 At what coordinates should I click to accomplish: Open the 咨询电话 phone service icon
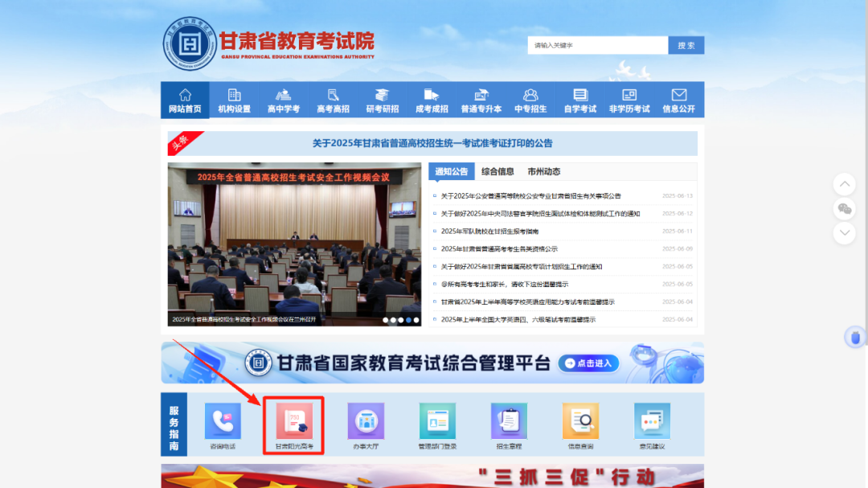click(x=223, y=421)
